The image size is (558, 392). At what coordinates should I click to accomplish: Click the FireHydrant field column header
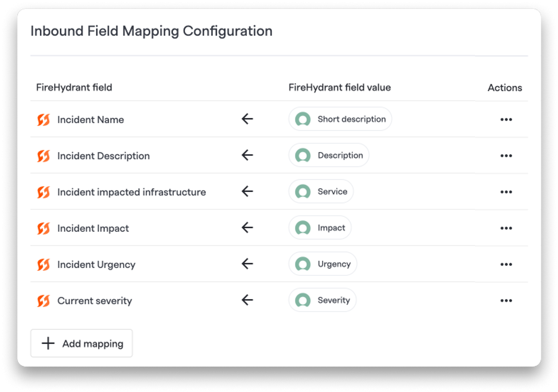tap(74, 87)
